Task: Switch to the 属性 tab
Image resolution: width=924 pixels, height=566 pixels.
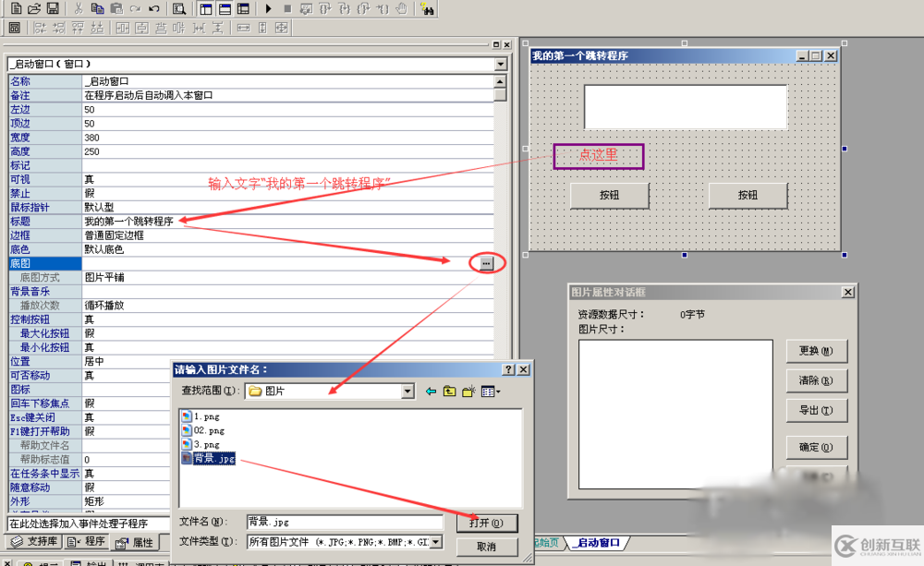Action: [x=136, y=542]
